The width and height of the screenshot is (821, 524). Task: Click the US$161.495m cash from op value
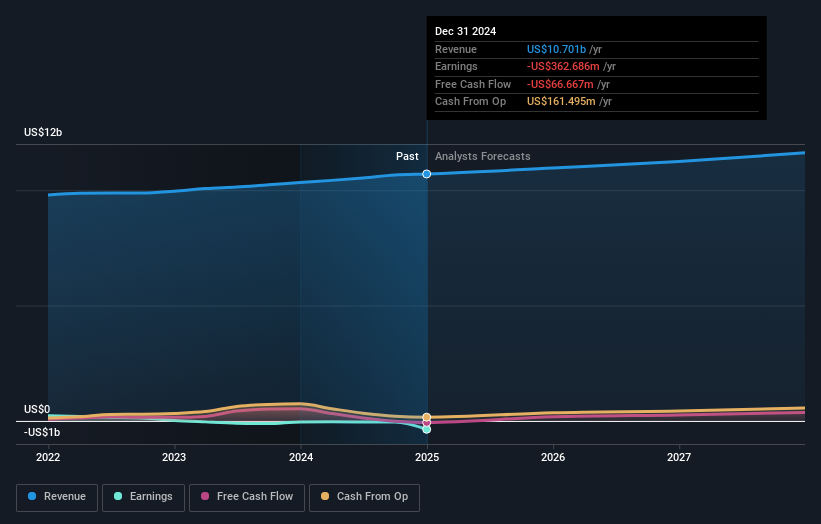(561, 102)
